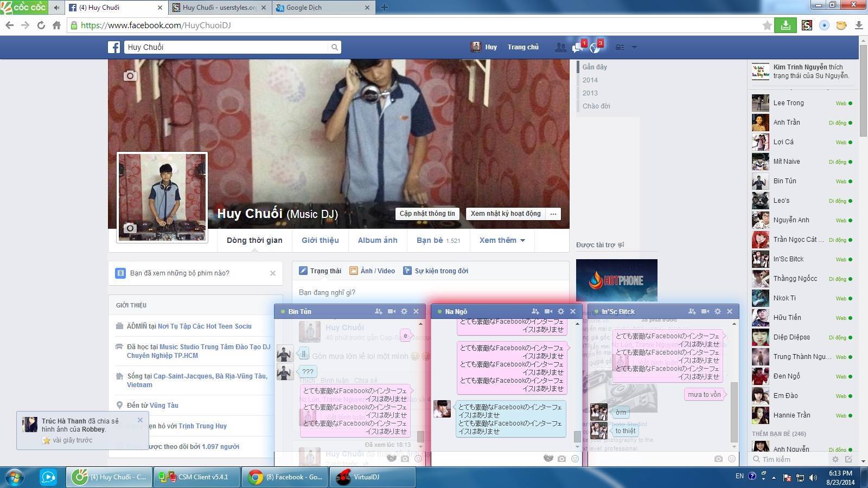
Task: Go to browser home page icon
Action: coord(56,25)
